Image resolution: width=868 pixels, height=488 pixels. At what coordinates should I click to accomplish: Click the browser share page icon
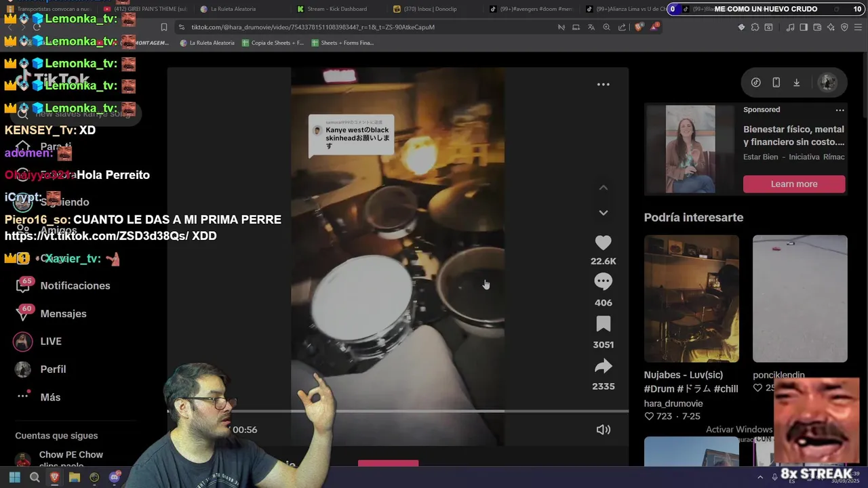coord(622,27)
